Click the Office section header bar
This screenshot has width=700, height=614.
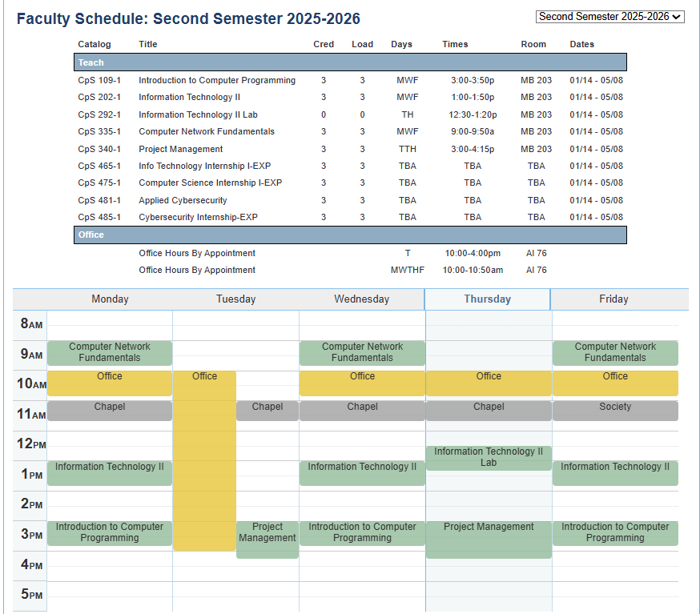pos(350,235)
